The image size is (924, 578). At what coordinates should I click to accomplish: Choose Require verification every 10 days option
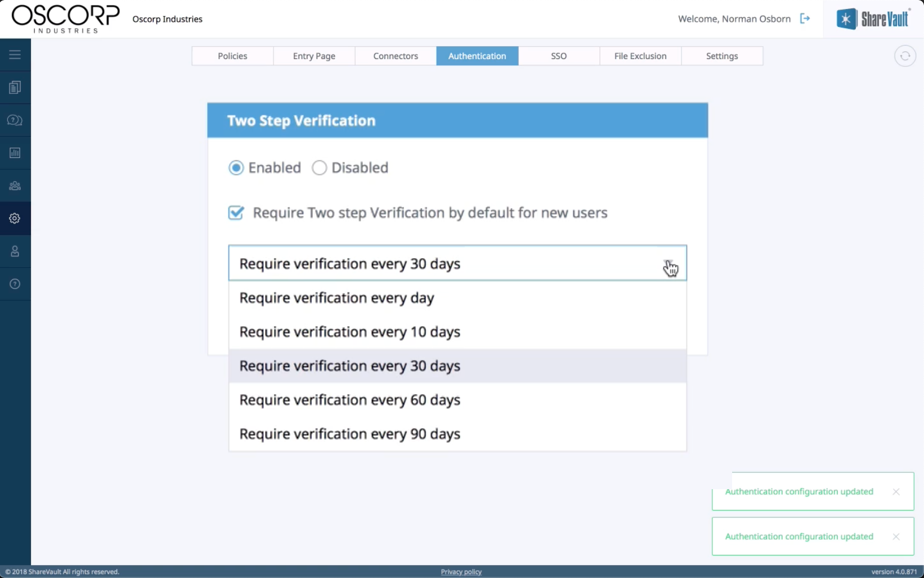click(x=457, y=332)
